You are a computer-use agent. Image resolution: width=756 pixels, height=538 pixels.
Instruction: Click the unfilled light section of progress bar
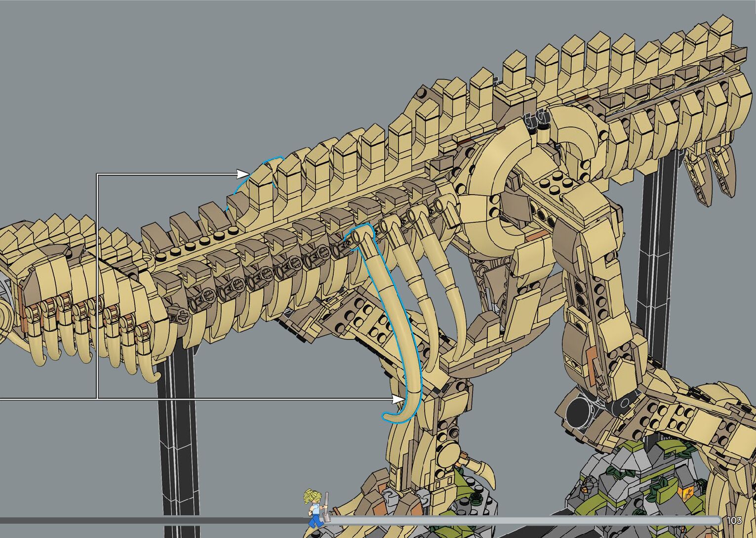[518, 520]
